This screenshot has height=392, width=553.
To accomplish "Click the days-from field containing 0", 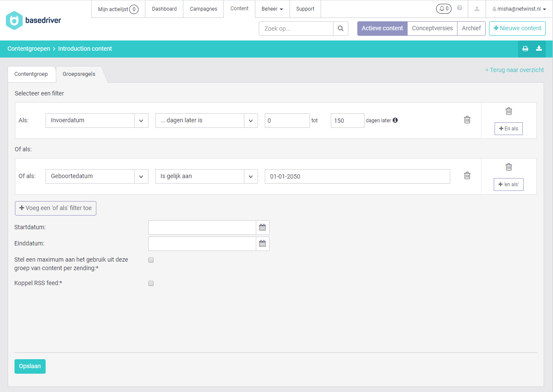I will (x=287, y=121).
